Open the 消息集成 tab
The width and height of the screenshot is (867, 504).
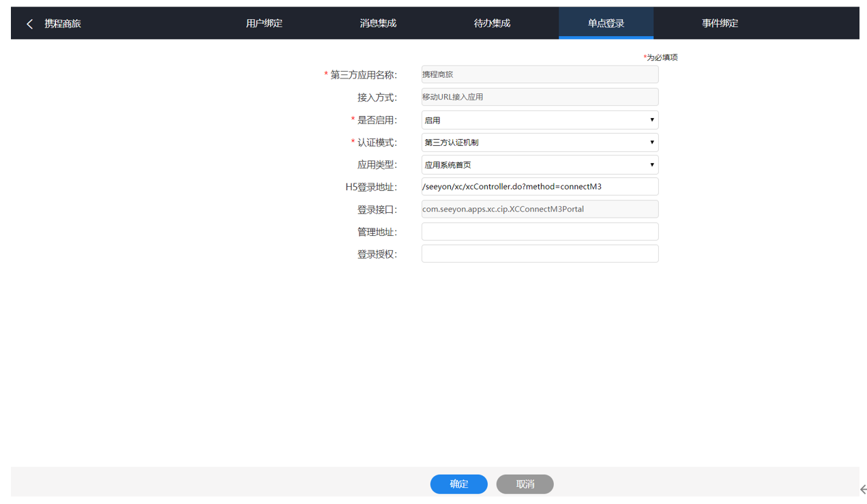(378, 23)
